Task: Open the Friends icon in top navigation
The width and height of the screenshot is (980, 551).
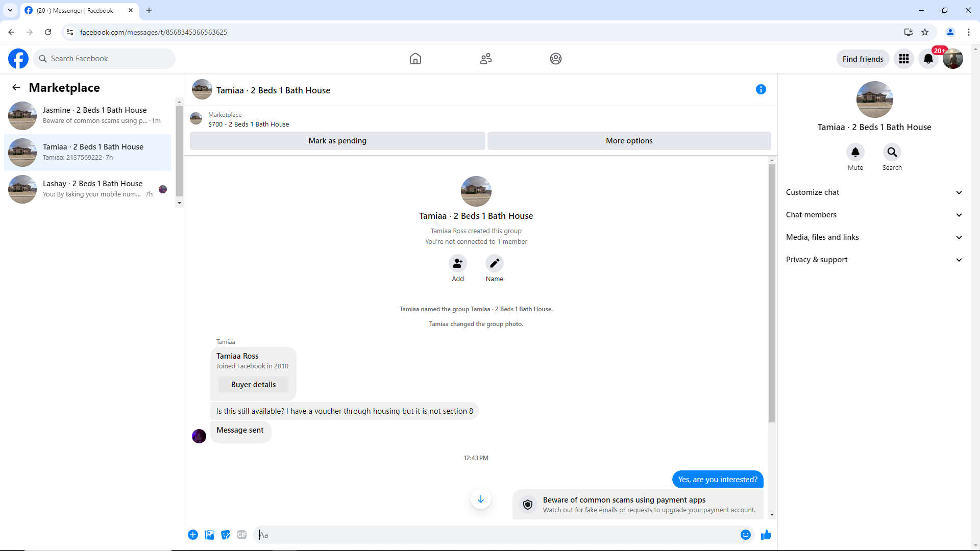Action: point(486,59)
